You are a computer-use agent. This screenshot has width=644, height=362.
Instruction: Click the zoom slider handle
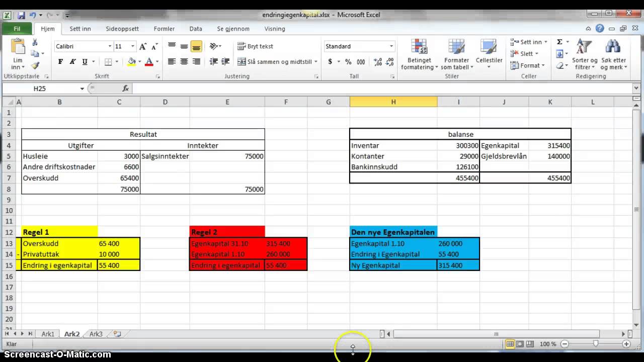coord(596,344)
